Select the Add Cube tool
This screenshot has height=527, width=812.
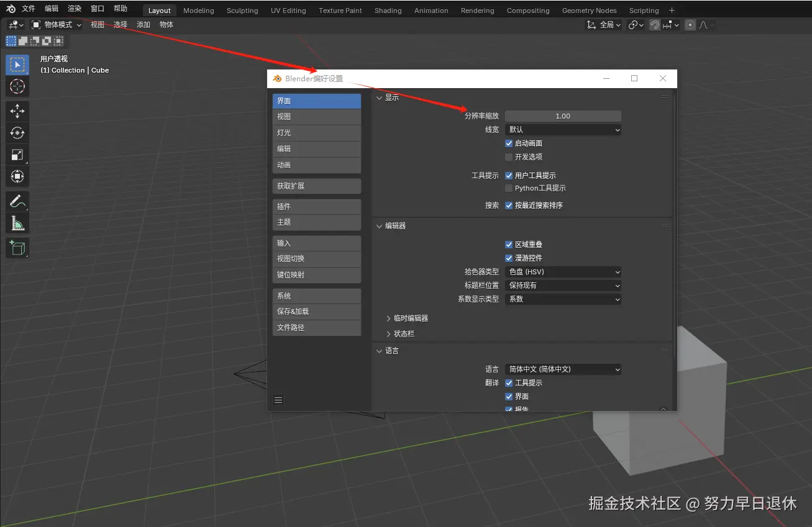(17, 248)
